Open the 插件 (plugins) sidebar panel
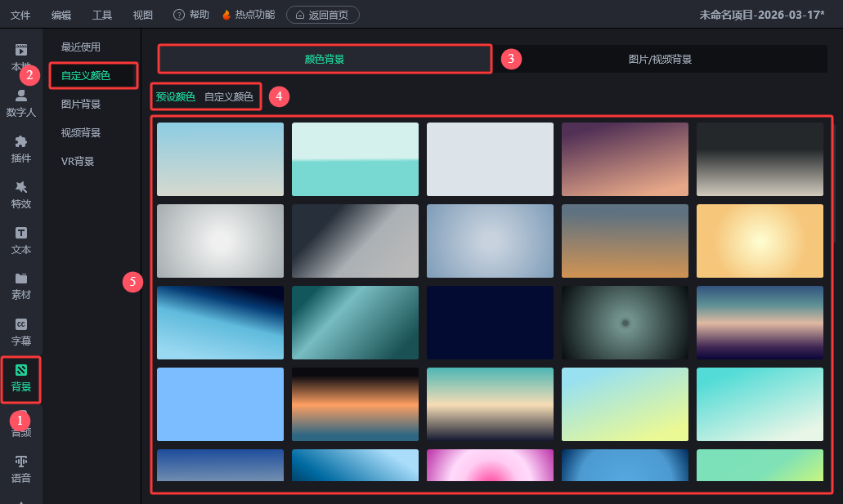 click(x=21, y=149)
